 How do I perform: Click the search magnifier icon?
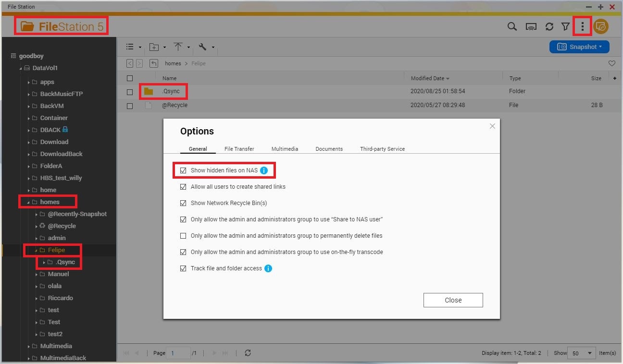click(512, 27)
